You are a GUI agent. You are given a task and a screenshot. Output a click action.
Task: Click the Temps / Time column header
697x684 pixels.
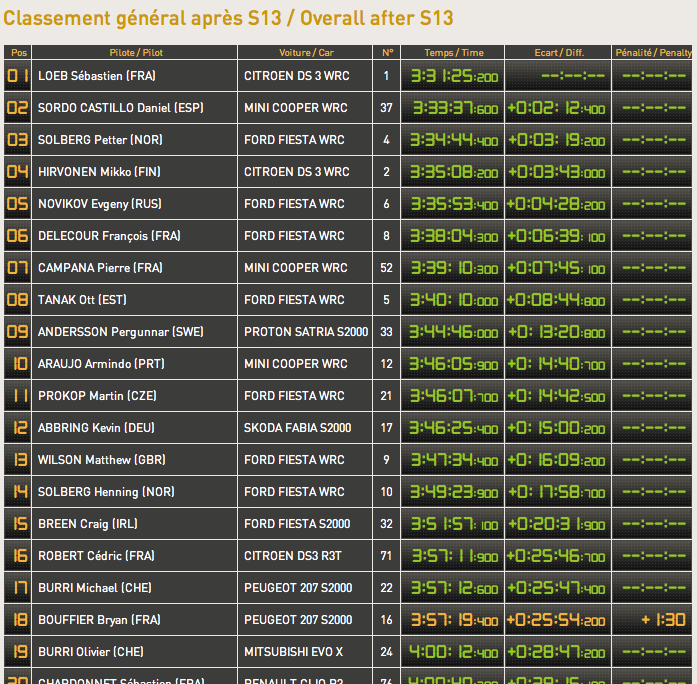point(452,52)
